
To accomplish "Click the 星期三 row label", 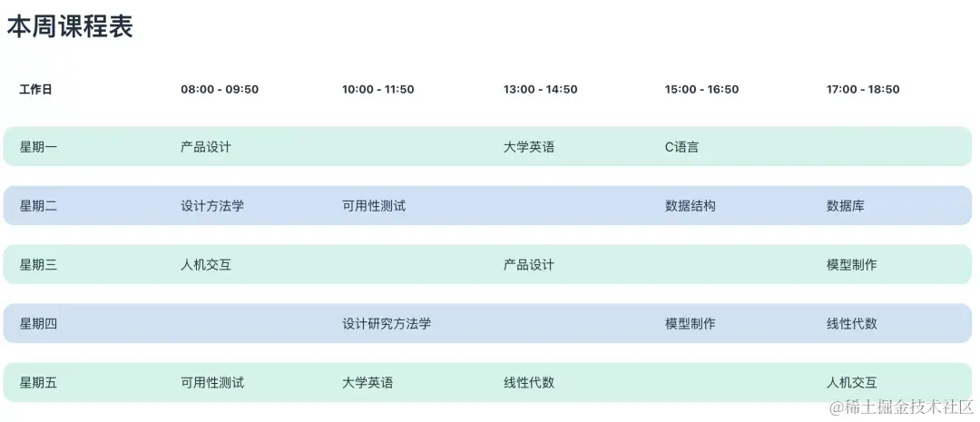I will click(38, 264).
